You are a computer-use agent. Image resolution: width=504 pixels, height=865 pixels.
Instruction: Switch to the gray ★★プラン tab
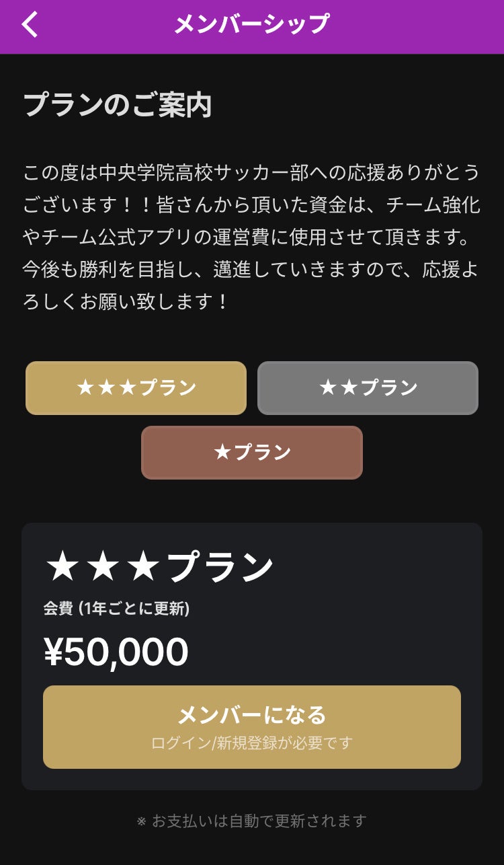(368, 388)
